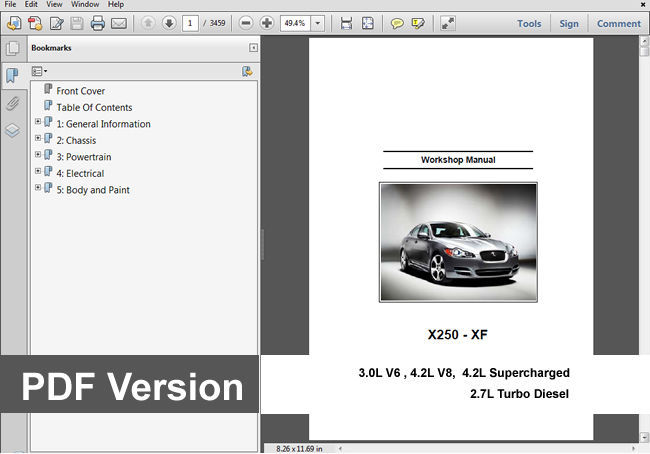This screenshot has width=650, height=454.
Task: Toggle read mode view icon
Action: [x=447, y=23]
